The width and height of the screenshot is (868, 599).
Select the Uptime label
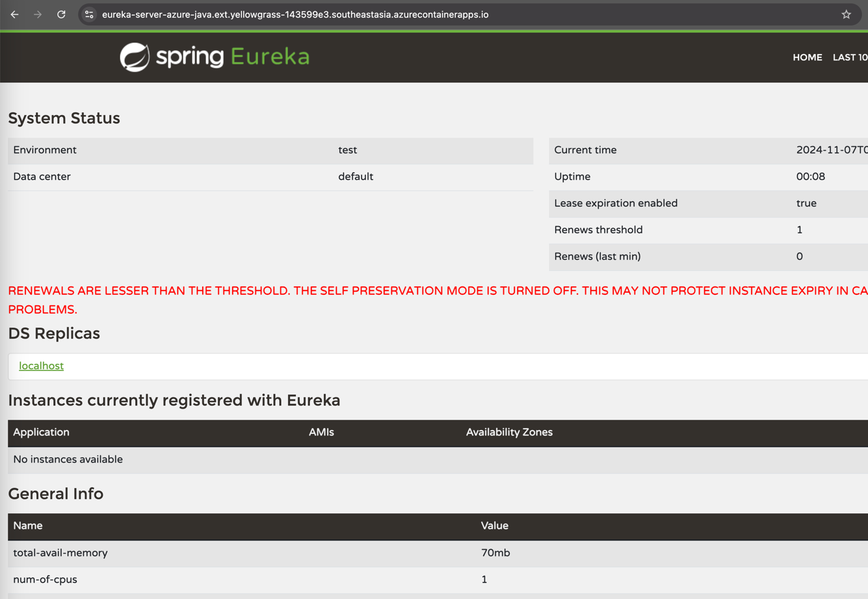coord(572,177)
